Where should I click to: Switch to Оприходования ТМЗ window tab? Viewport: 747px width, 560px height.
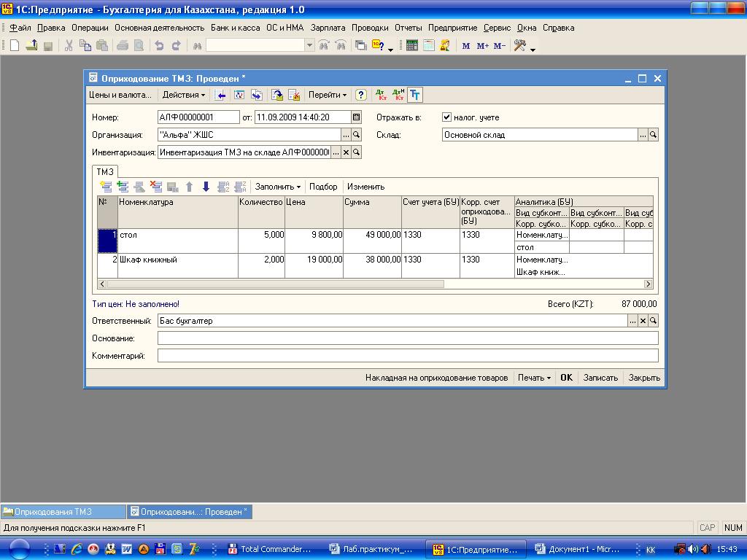tap(63, 512)
